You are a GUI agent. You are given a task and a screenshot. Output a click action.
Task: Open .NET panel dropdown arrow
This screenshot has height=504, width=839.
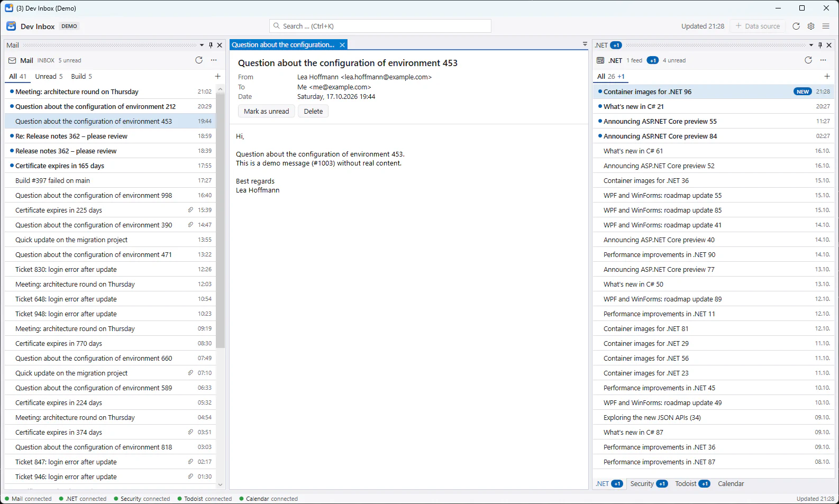(x=811, y=45)
